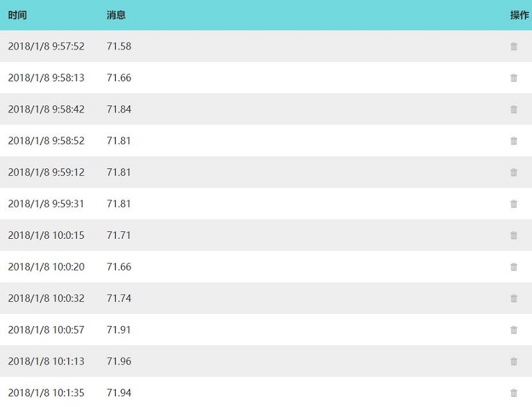The image size is (532, 407).
Task: Remove the 9:59:31 entry
Action: pos(514,204)
